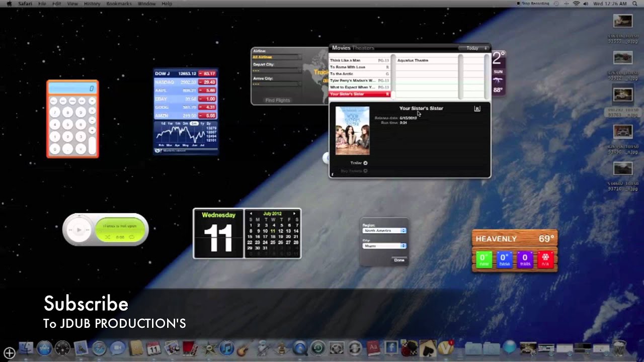Open the Bookmarks menu
Viewport: 644px width, 362px height.
(x=119, y=4)
